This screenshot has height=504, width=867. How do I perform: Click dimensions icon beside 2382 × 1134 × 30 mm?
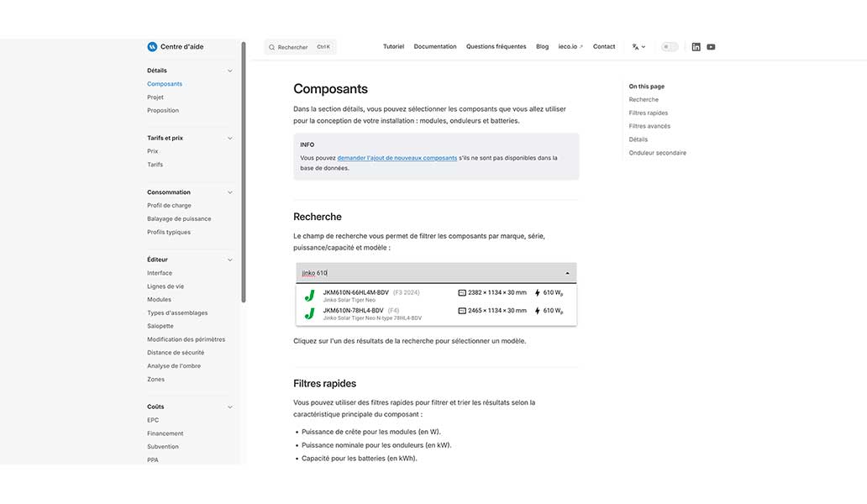coord(461,293)
